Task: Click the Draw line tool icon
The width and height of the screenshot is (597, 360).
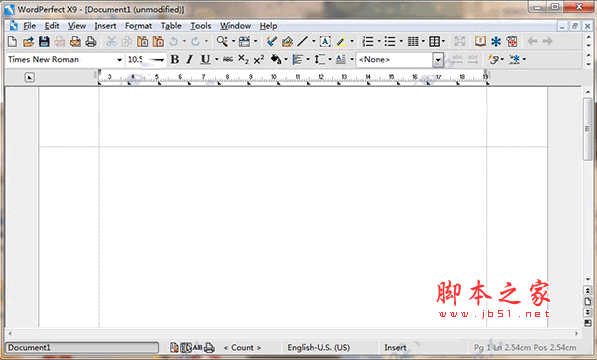Action: (303, 41)
